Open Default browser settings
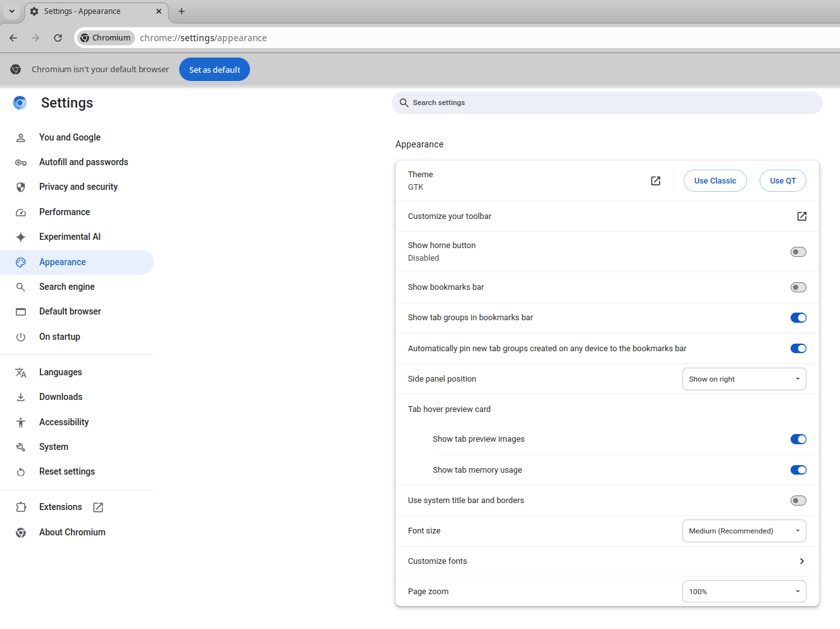 click(77, 311)
